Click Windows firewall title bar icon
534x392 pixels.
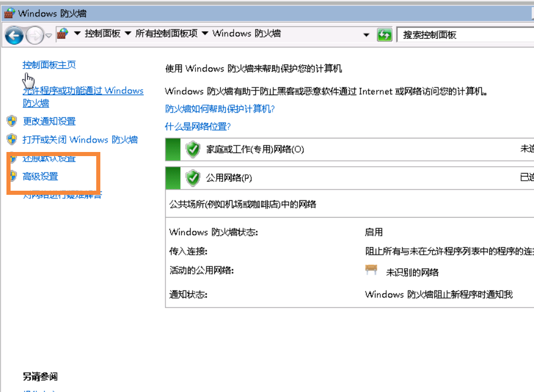click(9, 13)
